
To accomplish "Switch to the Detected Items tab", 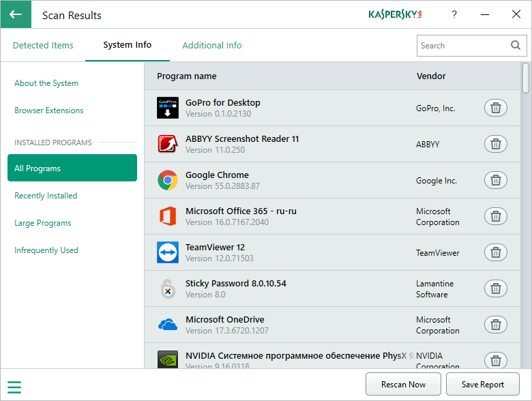I will tap(43, 46).
